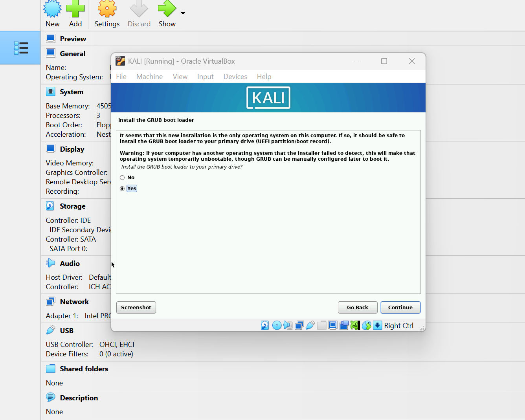Image resolution: width=525 pixels, height=420 pixels.
Task: Click the KALI logo banner
Action: pyautogui.click(x=268, y=97)
